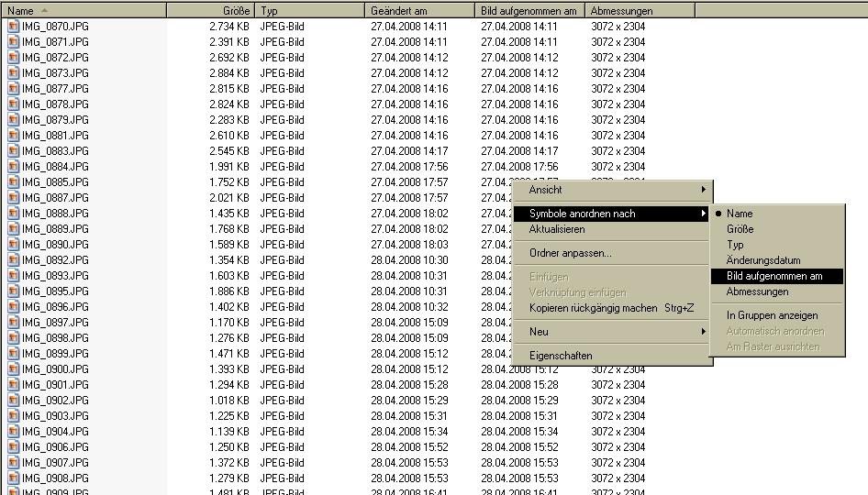Image resolution: width=868 pixels, height=495 pixels.
Task: Select the IMG_0877.JPG file icon
Action: pos(13,89)
